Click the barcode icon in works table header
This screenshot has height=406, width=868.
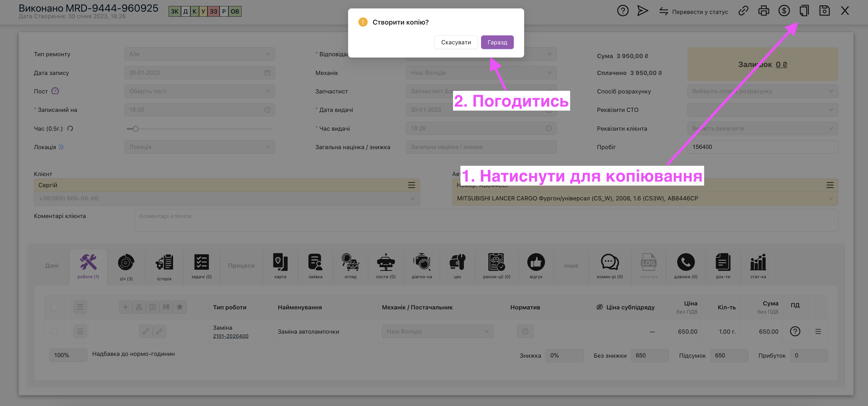point(166,307)
